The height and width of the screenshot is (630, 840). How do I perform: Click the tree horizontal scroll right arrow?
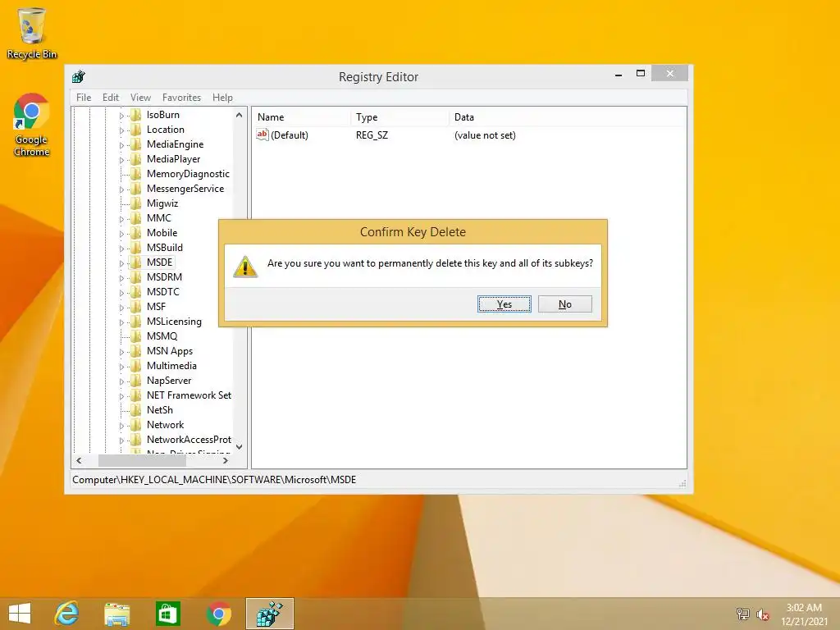pos(226,460)
